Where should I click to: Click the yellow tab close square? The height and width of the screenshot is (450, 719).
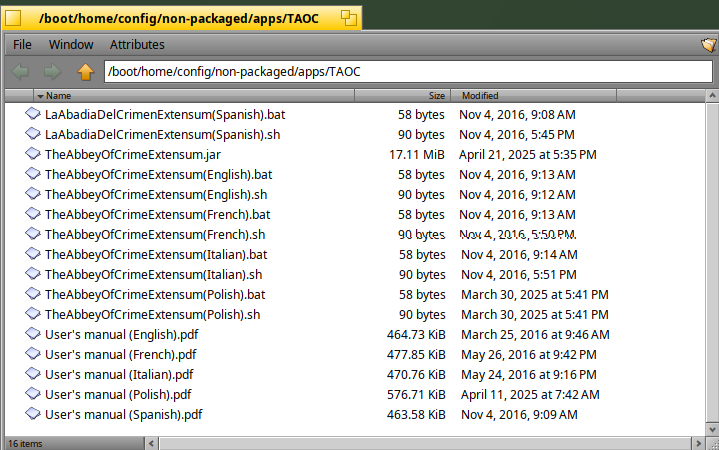[13, 18]
